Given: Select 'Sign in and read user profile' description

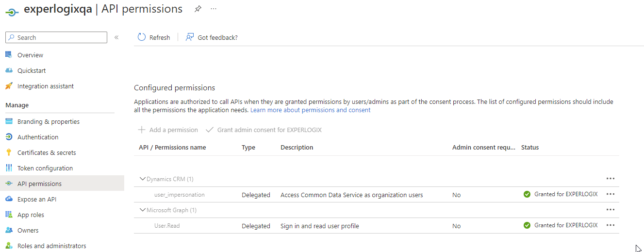Looking at the screenshot, I should 320,226.
